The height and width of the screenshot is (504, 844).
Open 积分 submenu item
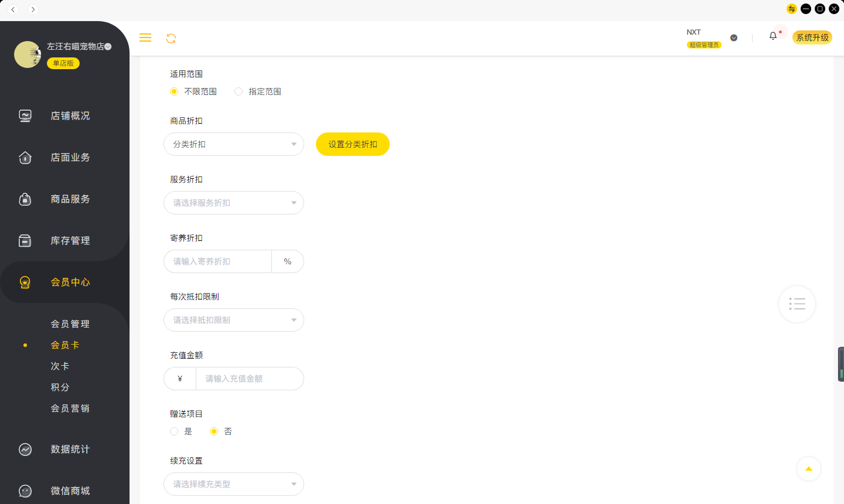point(60,387)
